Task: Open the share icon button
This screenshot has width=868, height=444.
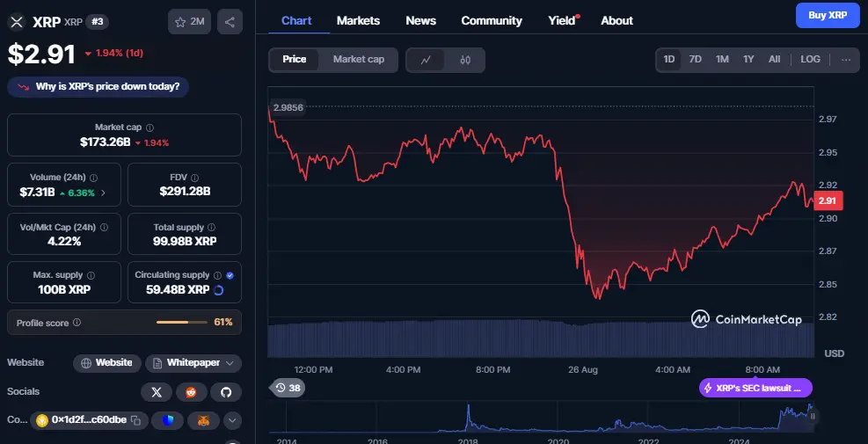Action: click(230, 22)
